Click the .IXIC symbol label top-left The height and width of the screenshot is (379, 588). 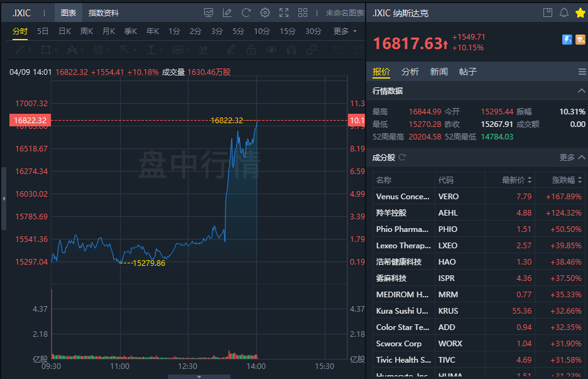(x=21, y=13)
